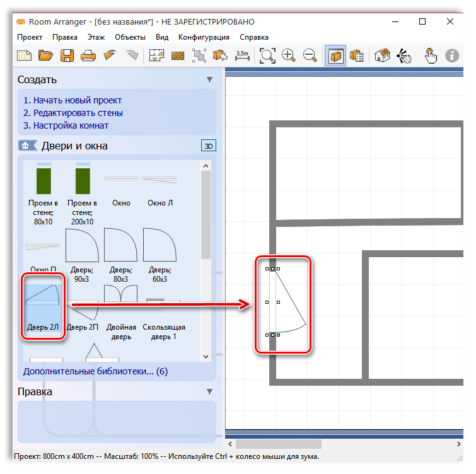Click the Print icon in toolbar
The image size is (476, 474).
[x=88, y=55]
